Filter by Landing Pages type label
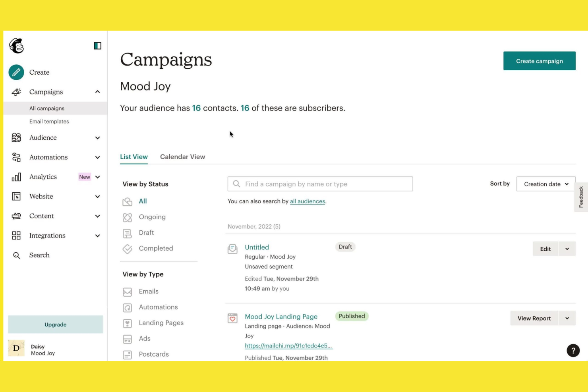This screenshot has width=588, height=392. pos(161,323)
